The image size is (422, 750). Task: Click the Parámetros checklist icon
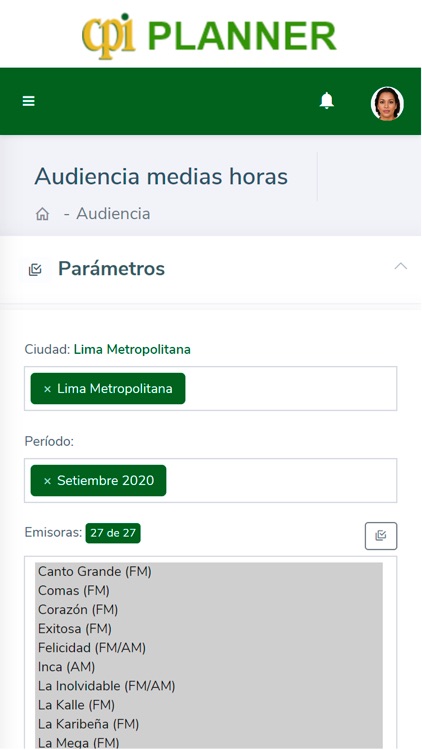click(35, 269)
